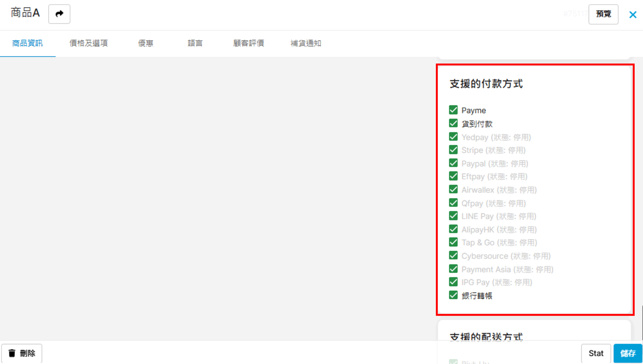
Task: Close the product editor with the X icon
Action: coord(632,15)
